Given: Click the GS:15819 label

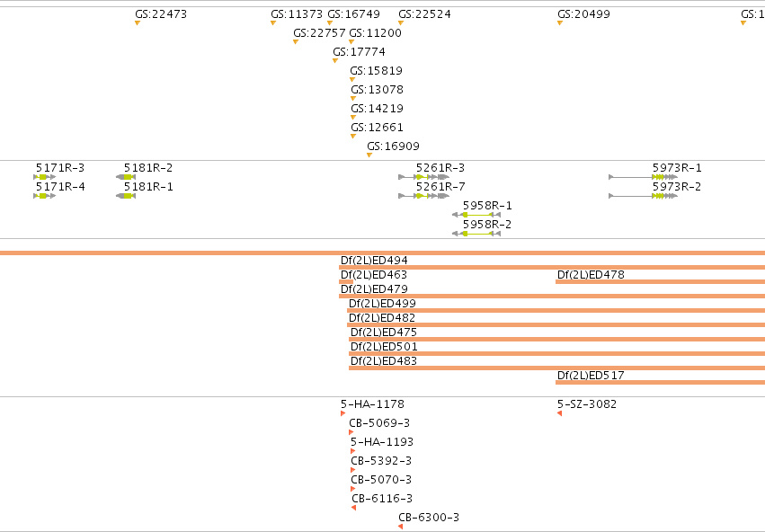Looking at the screenshot, I should point(376,71).
